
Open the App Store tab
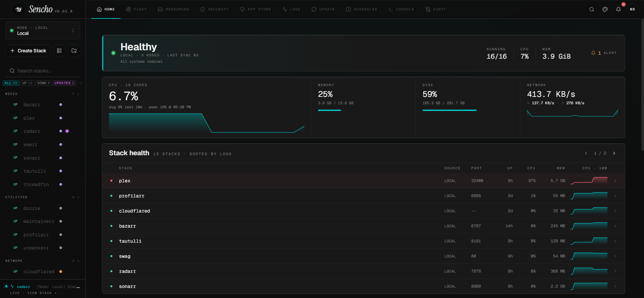point(256,9)
